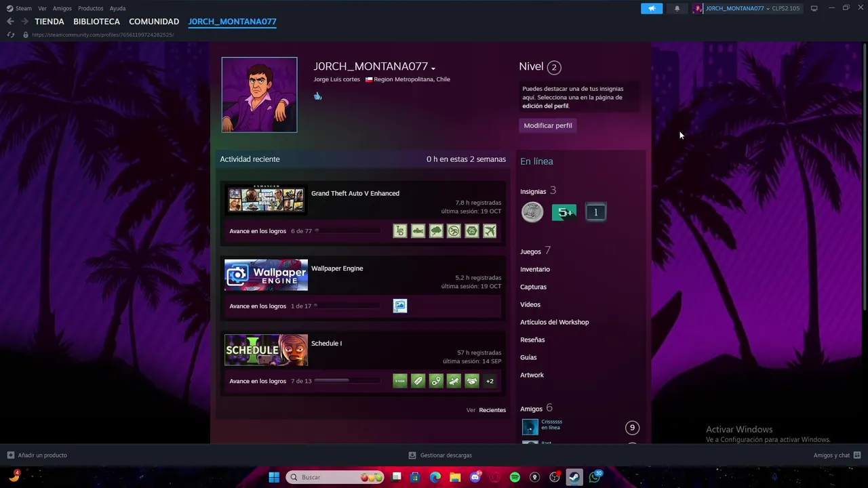Expand the JORCH_MONTANA077 profile name dropdown
The height and width of the screenshot is (488, 868).
click(433, 68)
